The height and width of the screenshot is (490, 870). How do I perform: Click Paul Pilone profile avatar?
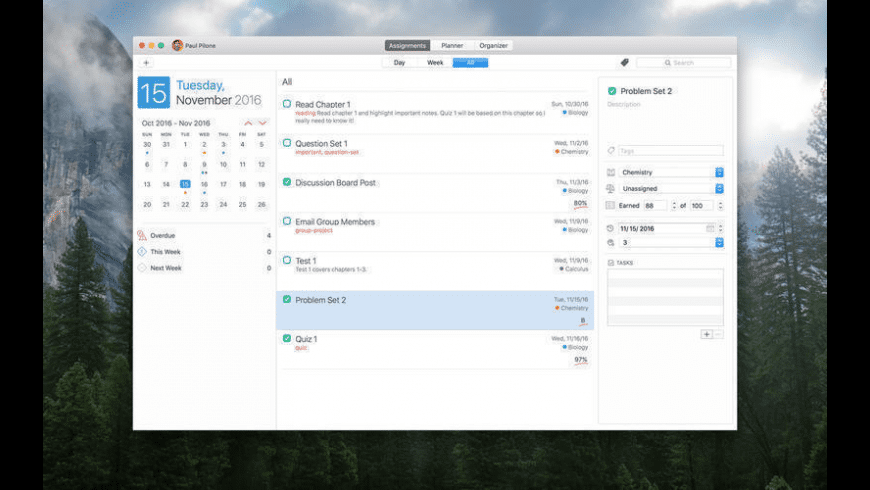tap(177, 46)
